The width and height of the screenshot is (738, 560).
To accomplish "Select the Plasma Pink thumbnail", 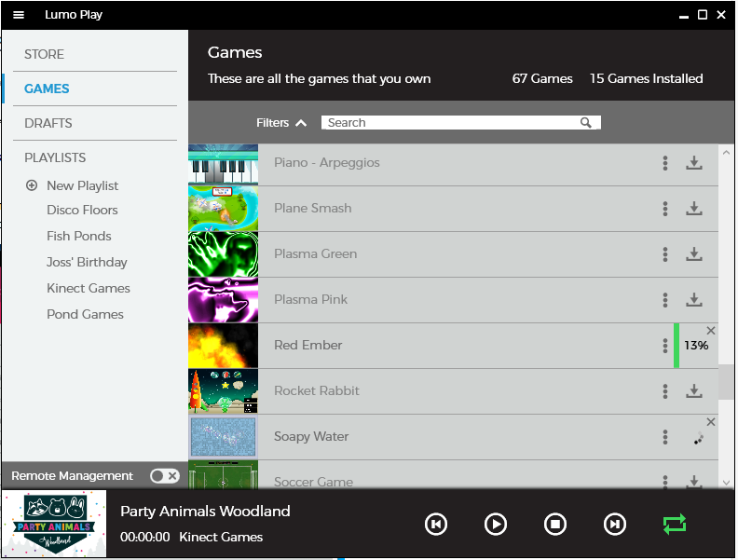I will 223,300.
